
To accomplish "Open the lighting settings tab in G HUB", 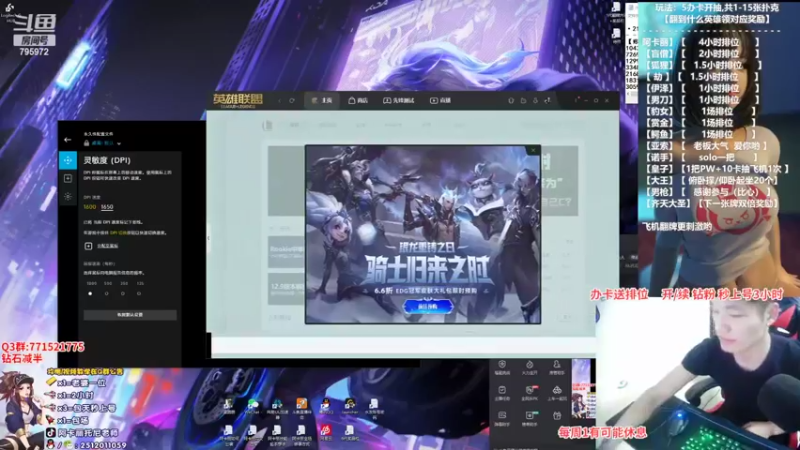I will [x=68, y=196].
